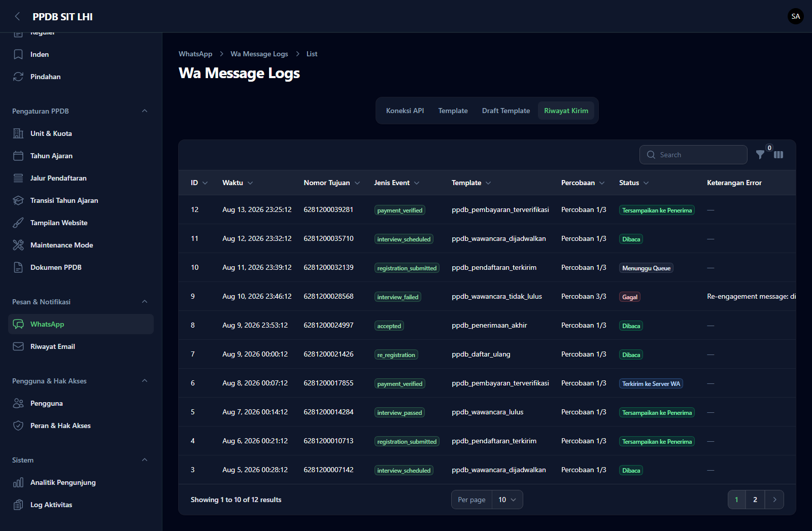Select the Riwayat Kirim tab
The image size is (812, 531).
[566, 111]
